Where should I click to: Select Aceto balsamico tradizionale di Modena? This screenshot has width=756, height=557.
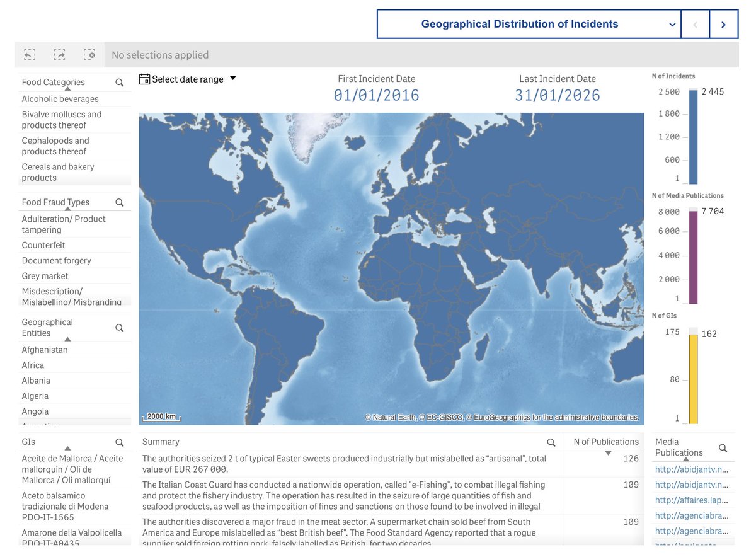point(75,507)
